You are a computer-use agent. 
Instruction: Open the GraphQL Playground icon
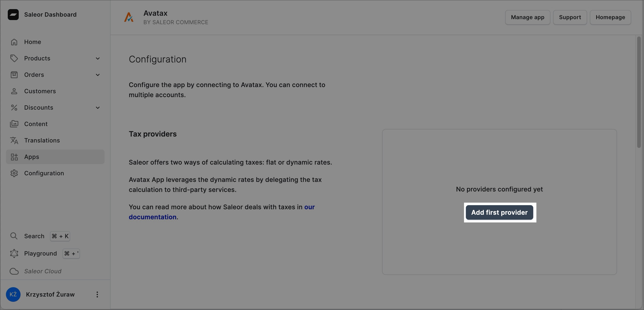tap(14, 253)
